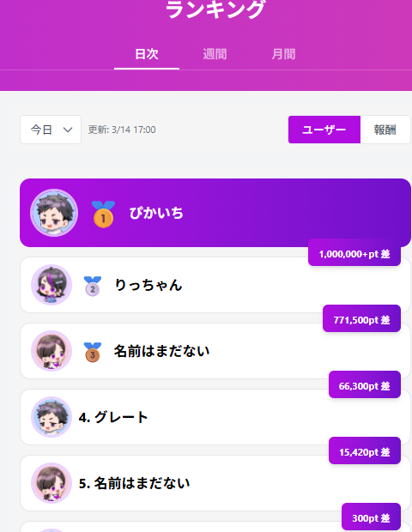Click the 1,000,000+pt 差 badge
412x532 pixels.
coord(354,253)
